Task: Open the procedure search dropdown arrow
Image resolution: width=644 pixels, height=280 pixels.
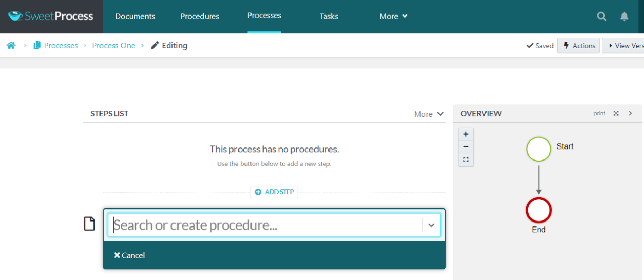Action: pyautogui.click(x=431, y=225)
